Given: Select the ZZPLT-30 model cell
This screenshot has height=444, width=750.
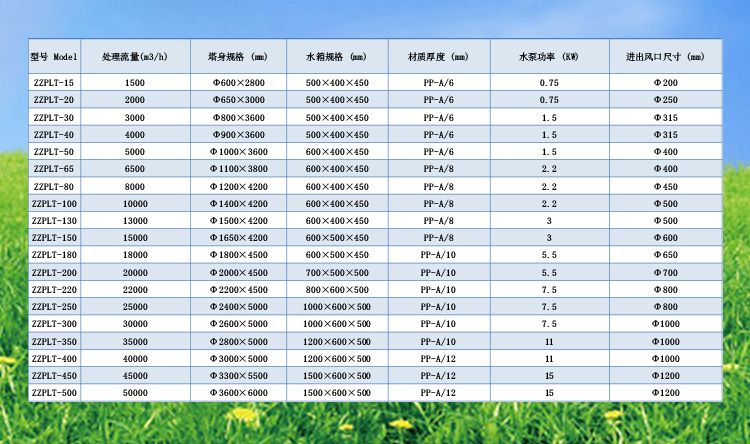Looking at the screenshot, I should [54, 117].
